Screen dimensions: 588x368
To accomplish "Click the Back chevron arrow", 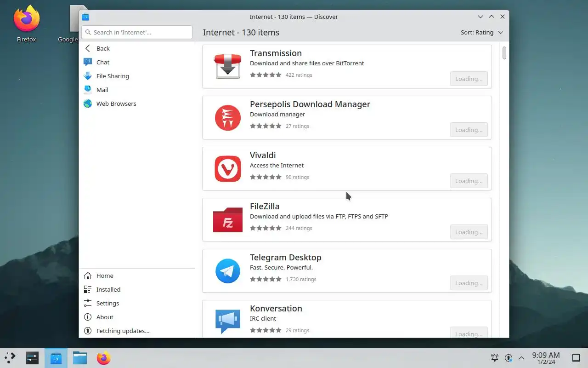I will [88, 48].
